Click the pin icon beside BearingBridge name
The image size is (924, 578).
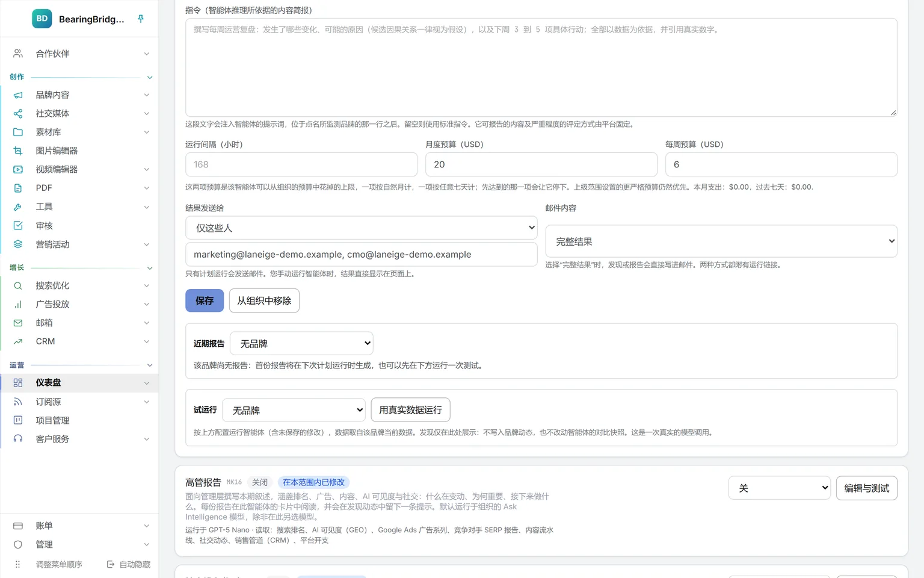click(x=141, y=19)
